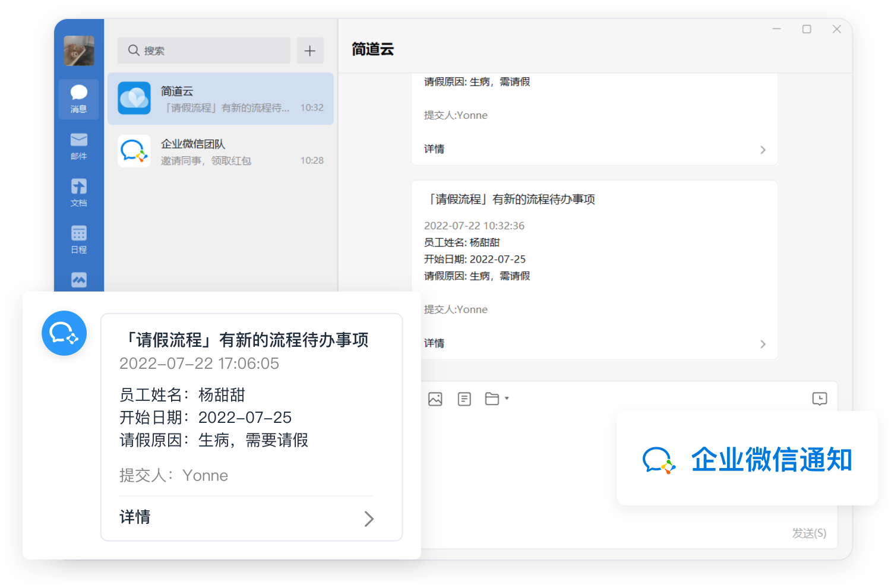Open the Messages (消息) sidebar tab
891x588 pixels.
coord(78,99)
